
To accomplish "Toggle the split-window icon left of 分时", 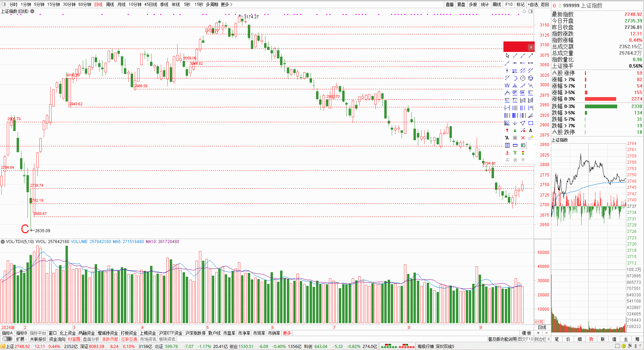I will [4, 4].
